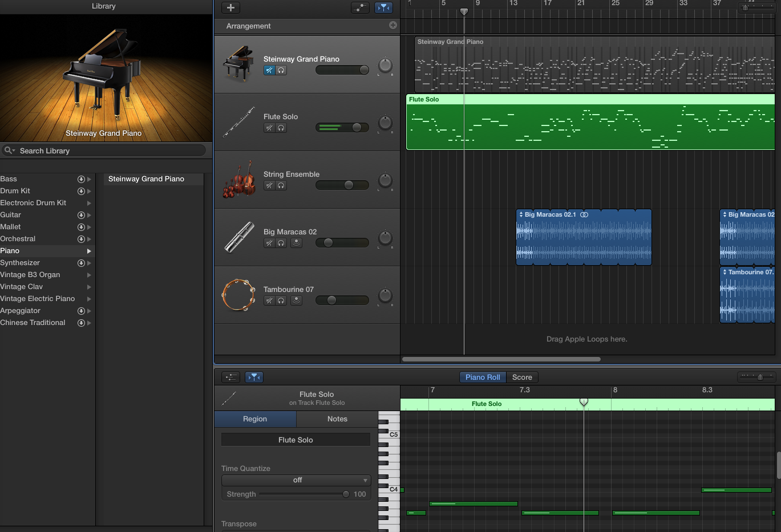
Task: Select the Flute Solo track icon
Action: [x=238, y=122]
